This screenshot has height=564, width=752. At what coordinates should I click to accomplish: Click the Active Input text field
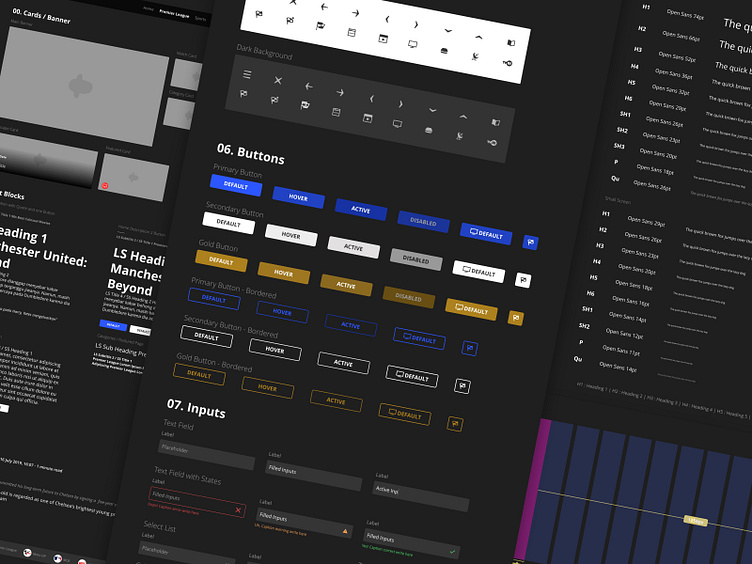pos(421,496)
